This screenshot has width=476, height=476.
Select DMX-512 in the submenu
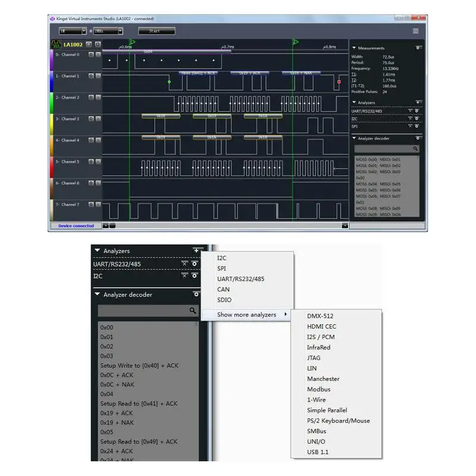320,316
